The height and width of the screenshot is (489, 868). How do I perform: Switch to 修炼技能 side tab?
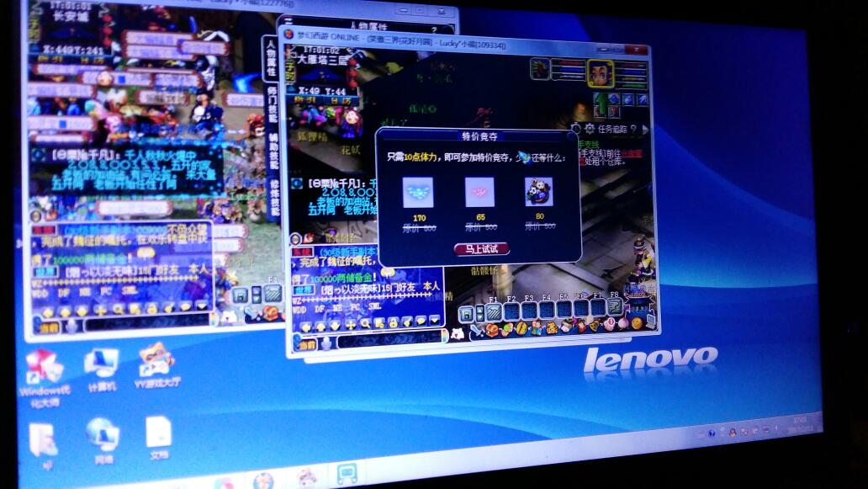(274, 197)
